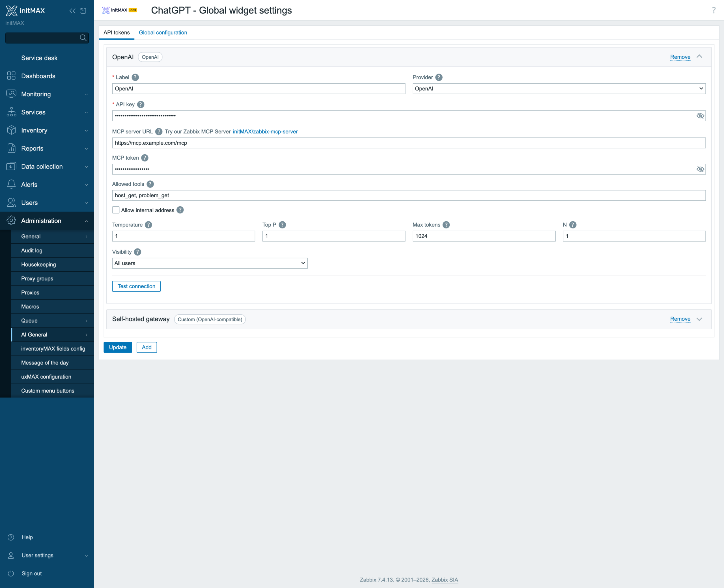Expand the Users menu

coord(47,202)
